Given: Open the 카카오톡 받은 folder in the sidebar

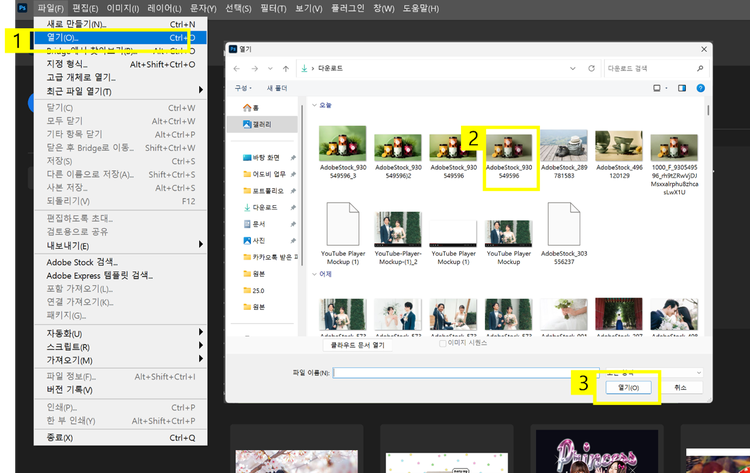Looking at the screenshot, I should (x=270, y=257).
